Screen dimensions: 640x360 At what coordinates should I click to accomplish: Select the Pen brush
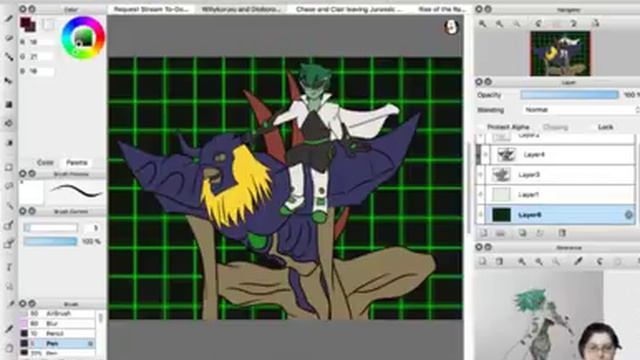coord(58,344)
